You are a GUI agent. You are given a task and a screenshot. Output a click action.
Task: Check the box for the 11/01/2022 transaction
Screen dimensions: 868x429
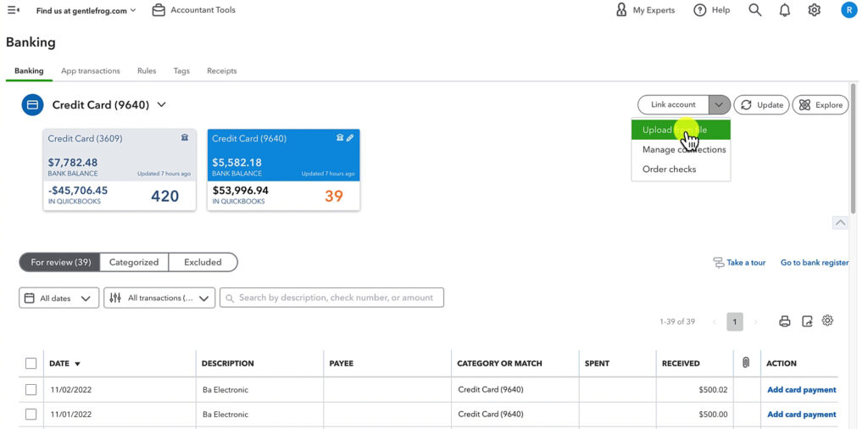(31, 415)
